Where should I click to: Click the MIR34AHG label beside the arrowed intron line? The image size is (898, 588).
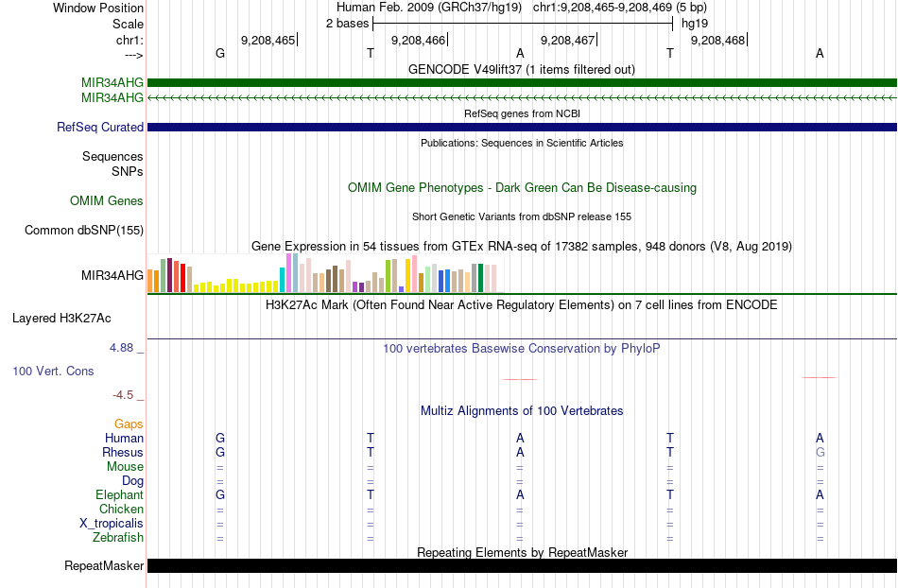112,98
